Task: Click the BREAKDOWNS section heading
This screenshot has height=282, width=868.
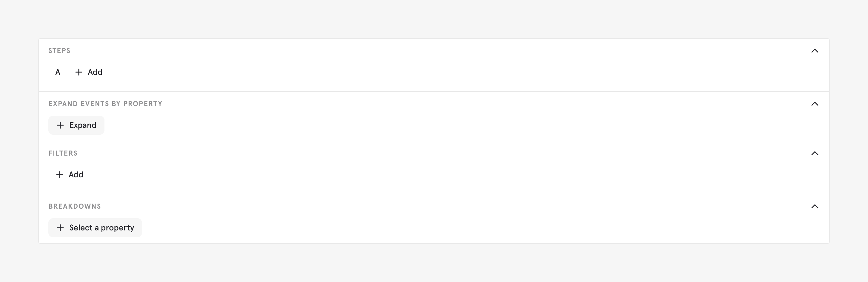Action: click(x=74, y=206)
